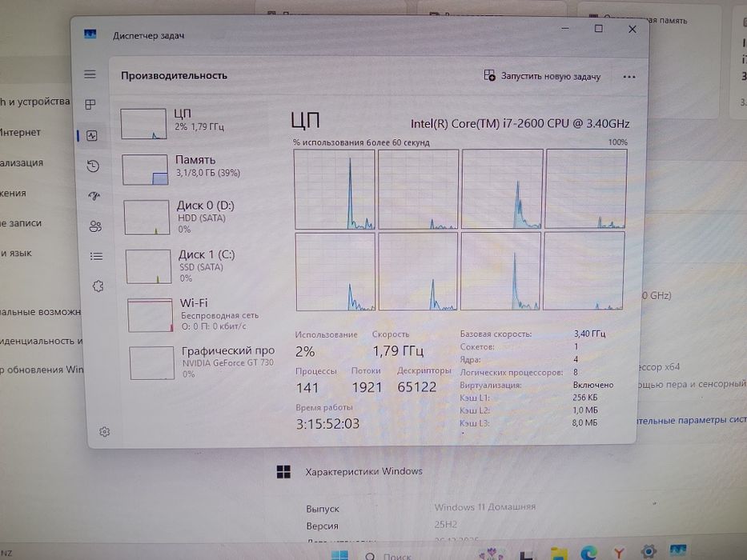This screenshot has width=747, height=560.
Task: Click the SSD (SATA) label under Диск 1
Action: 201,267
